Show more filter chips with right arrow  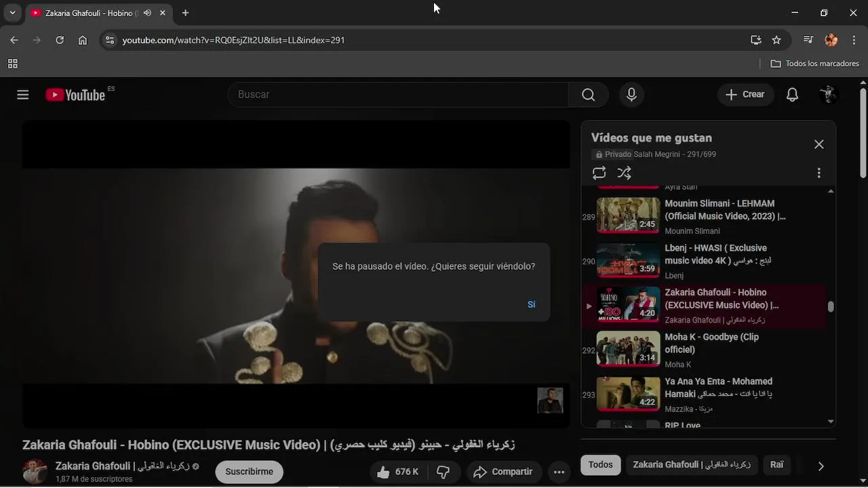click(821, 466)
